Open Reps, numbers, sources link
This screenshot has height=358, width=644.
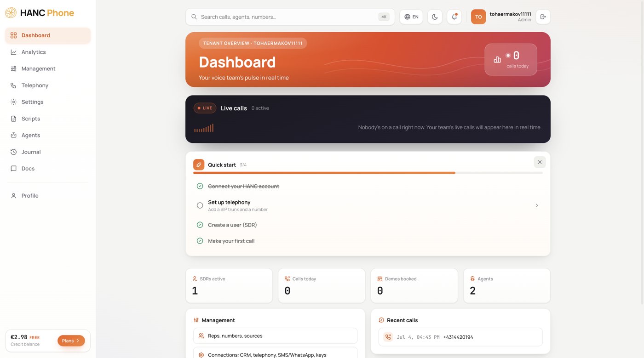(275, 336)
